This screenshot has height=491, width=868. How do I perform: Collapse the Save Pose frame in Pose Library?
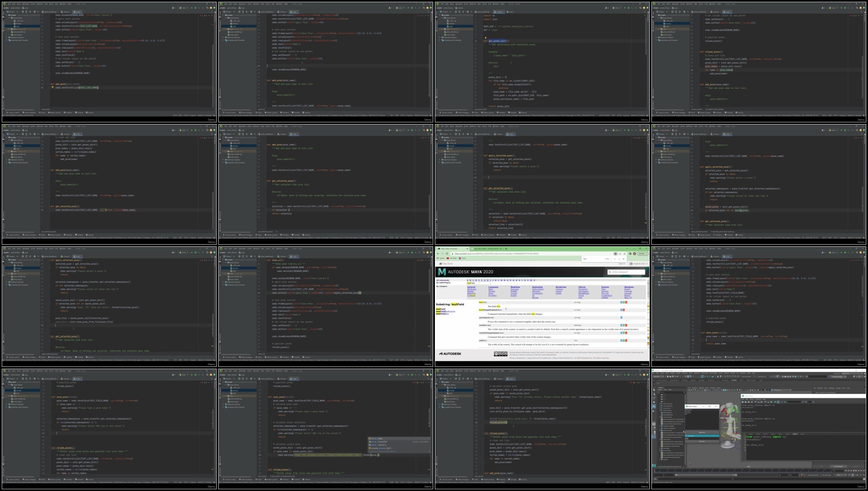coord(702,436)
